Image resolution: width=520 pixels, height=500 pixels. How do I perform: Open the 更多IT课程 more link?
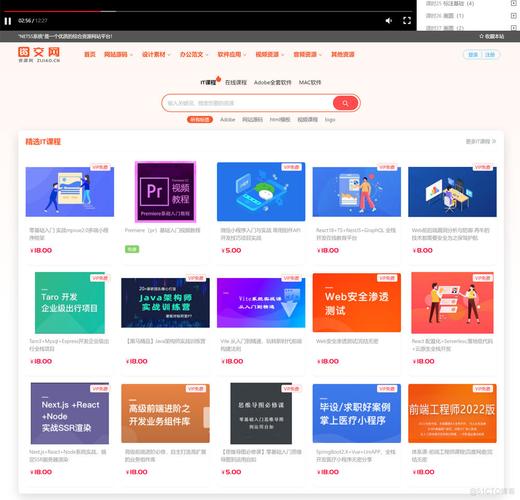point(480,141)
